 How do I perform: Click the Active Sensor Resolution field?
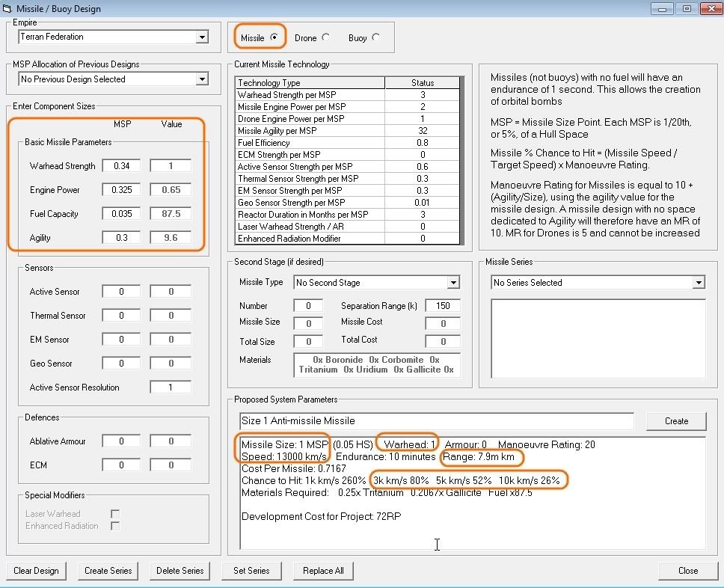point(171,387)
